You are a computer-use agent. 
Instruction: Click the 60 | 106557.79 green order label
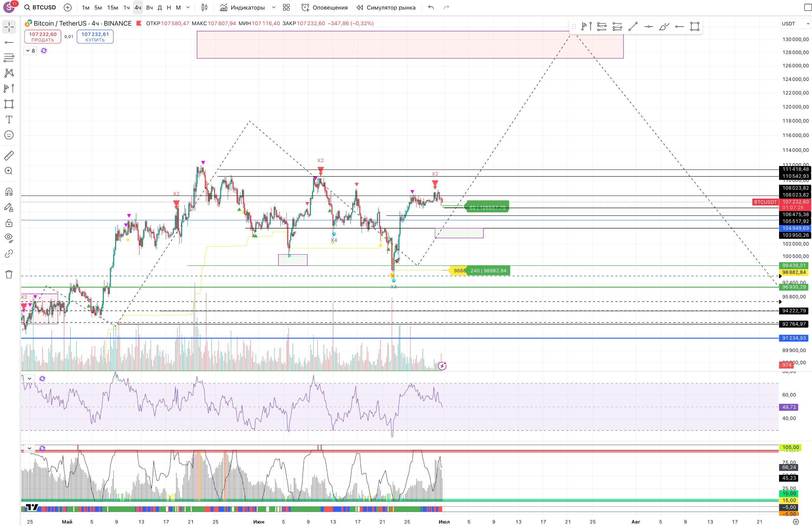487,207
